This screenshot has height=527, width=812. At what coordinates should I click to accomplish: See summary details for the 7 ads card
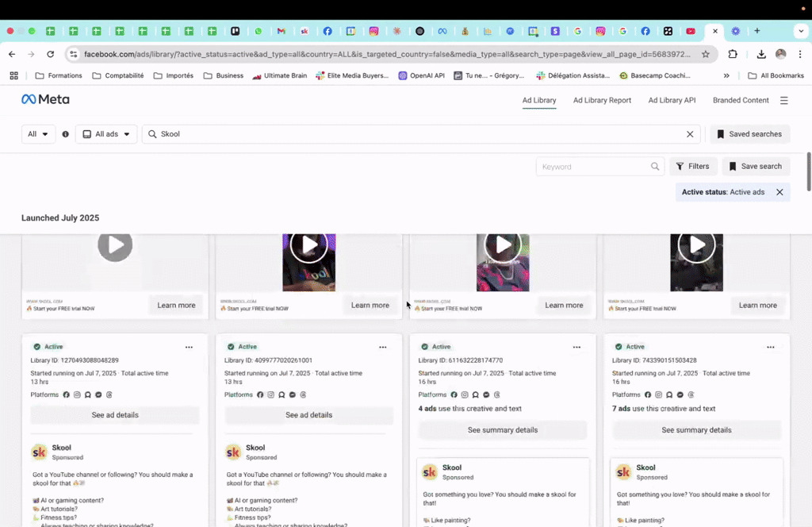pyautogui.click(x=696, y=430)
